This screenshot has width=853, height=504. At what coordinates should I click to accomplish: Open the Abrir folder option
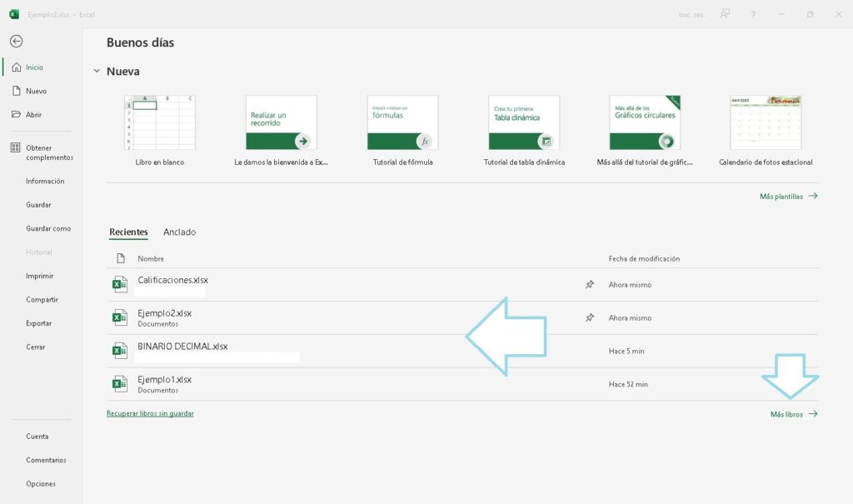(33, 115)
